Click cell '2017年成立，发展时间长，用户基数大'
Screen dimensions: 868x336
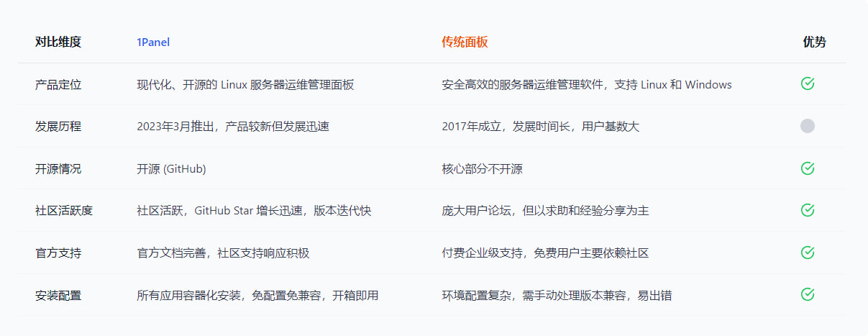[x=540, y=126]
